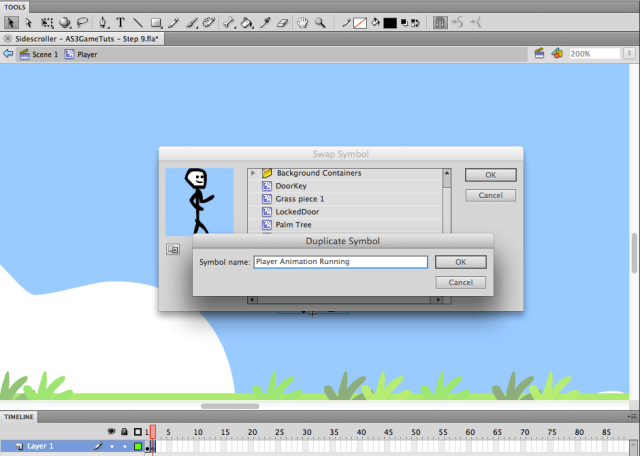The height and width of the screenshot is (456, 640).
Task: Select the black arrow Selection tool
Action: tap(11, 22)
